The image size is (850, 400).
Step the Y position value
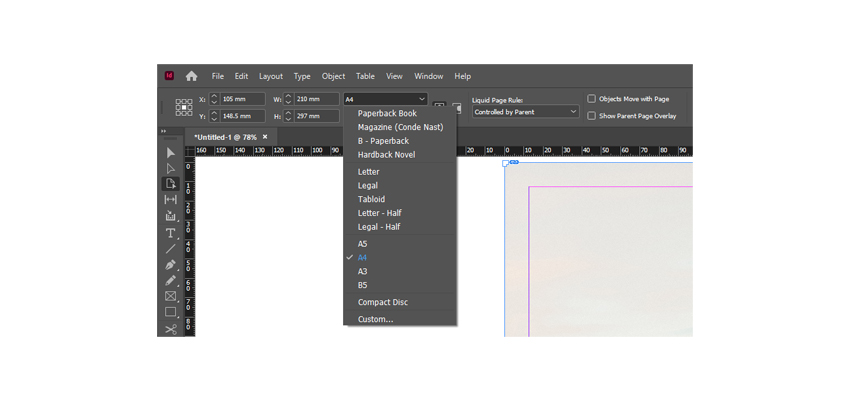pos(214,116)
